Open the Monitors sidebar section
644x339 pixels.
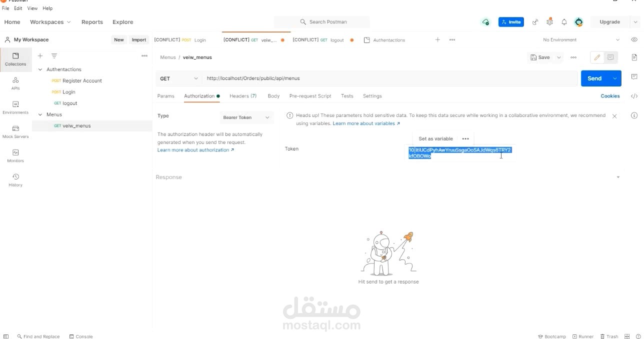click(15, 155)
